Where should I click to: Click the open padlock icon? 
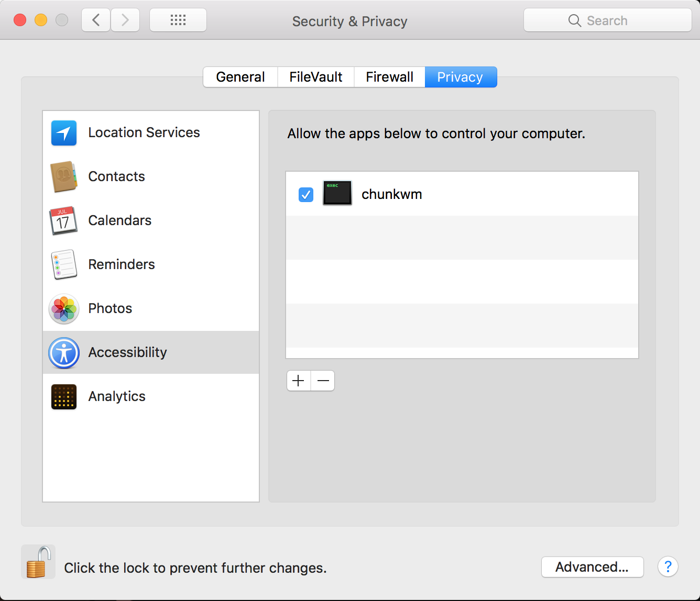[x=38, y=562]
